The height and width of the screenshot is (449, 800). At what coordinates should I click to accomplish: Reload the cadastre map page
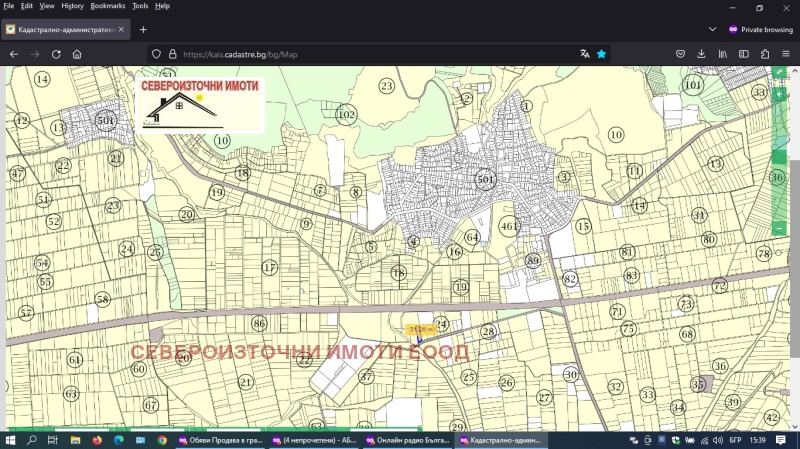click(x=56, y=54)
